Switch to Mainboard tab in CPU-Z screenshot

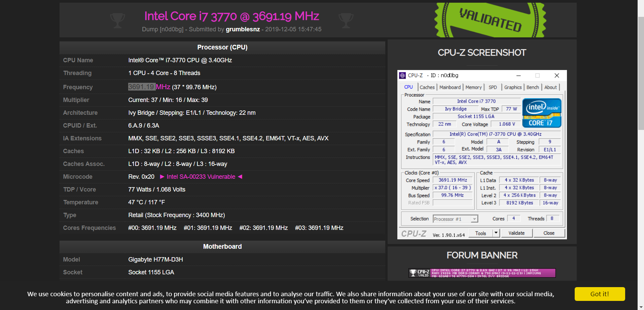coord(450,87)
